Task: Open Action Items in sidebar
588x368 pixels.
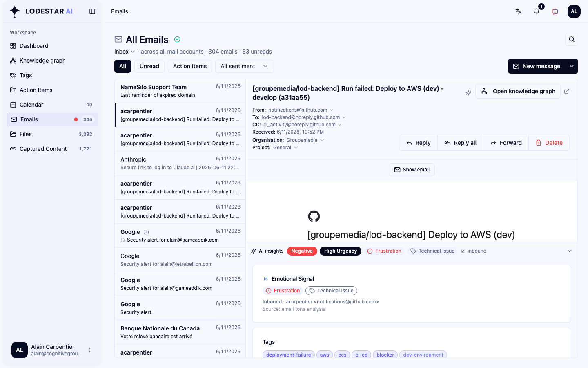Action: (x=52, y=90)
